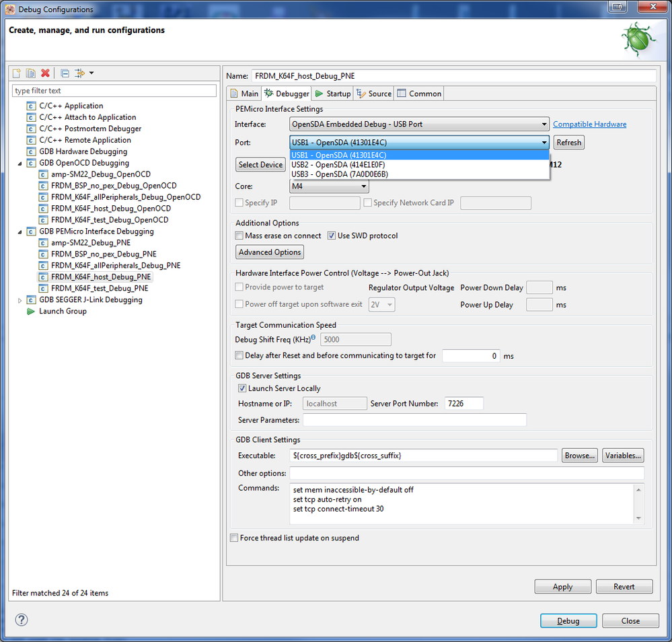This screenshot has height=642, width=672.
Task: Choose USB1 - OpenSDA (41301E4C) in list
Action: tap(420, 155)
